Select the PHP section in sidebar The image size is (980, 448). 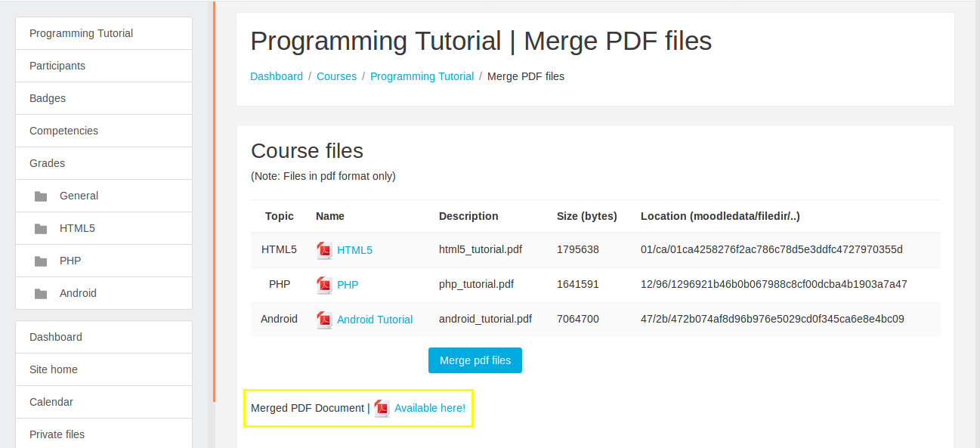click(x=104, y=261)
